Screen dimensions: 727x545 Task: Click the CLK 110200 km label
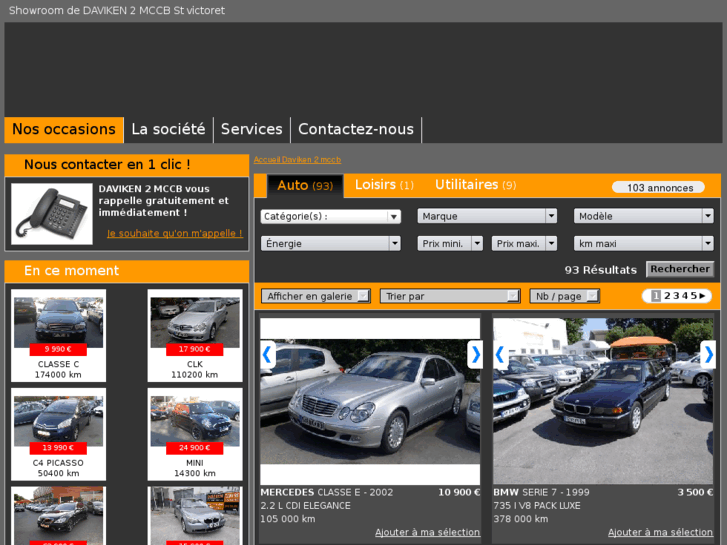click(195, 370)
